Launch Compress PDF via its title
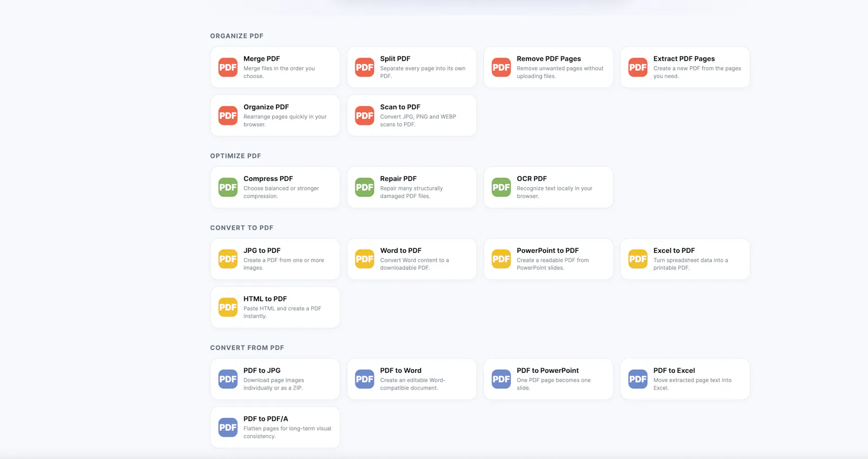This screenshot has height=459, width=868. click(x=268, y=178)
